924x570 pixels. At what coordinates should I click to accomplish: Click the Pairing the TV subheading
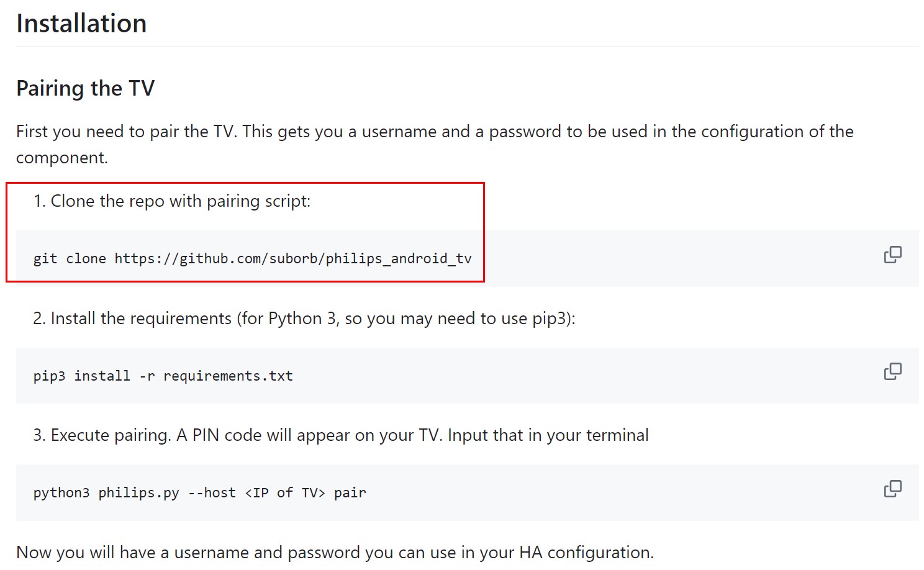pos(85,88)
